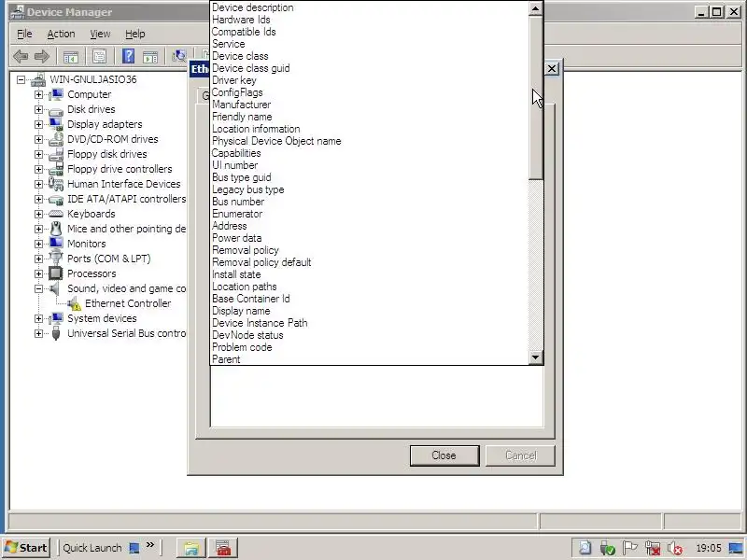Click Show Desktop icon in Quick Launch
Viewport: 747px width, 560px height.
coord(134,548)
